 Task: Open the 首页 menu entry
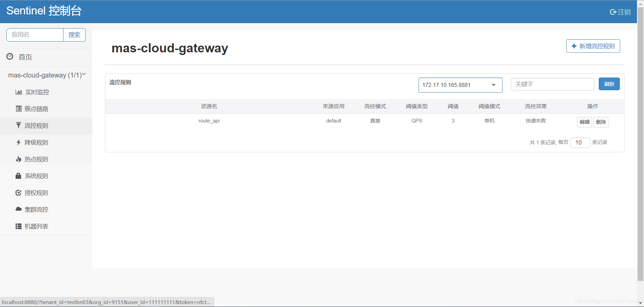46,57
